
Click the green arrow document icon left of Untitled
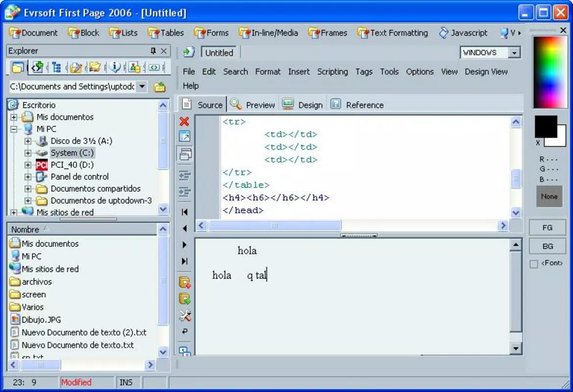[189, 52]
